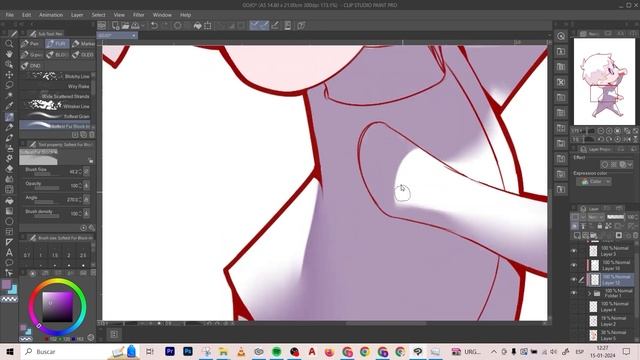Viewport: 640px width, 360px height.
Task: Toggle Tone effect icon in Layer Property
Action: tap(614, 164)
